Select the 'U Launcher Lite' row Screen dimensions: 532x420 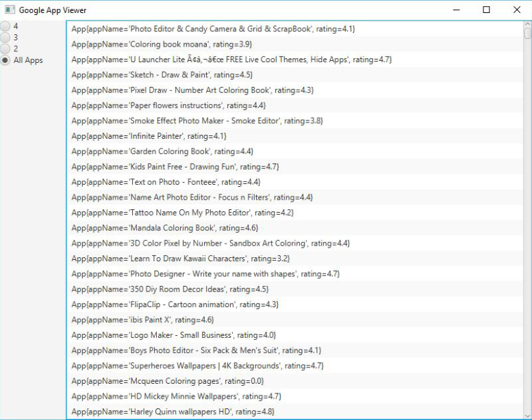click(x=295, y=60)
